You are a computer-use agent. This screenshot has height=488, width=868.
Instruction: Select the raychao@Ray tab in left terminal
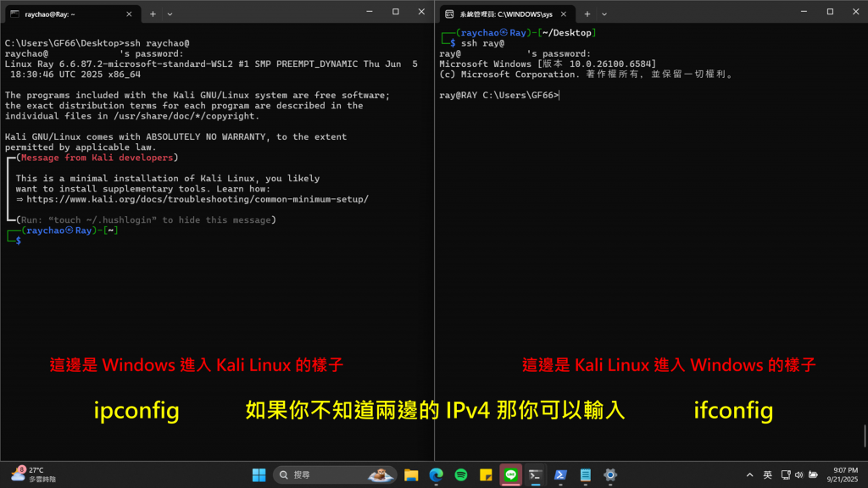[x=71, y=14]
